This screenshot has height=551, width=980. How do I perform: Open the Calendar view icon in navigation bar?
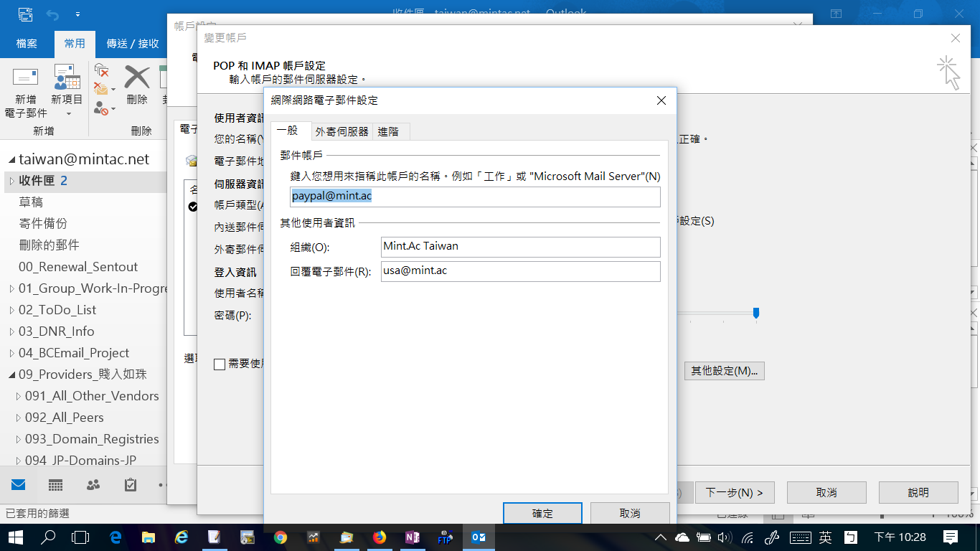coord(55,485)
